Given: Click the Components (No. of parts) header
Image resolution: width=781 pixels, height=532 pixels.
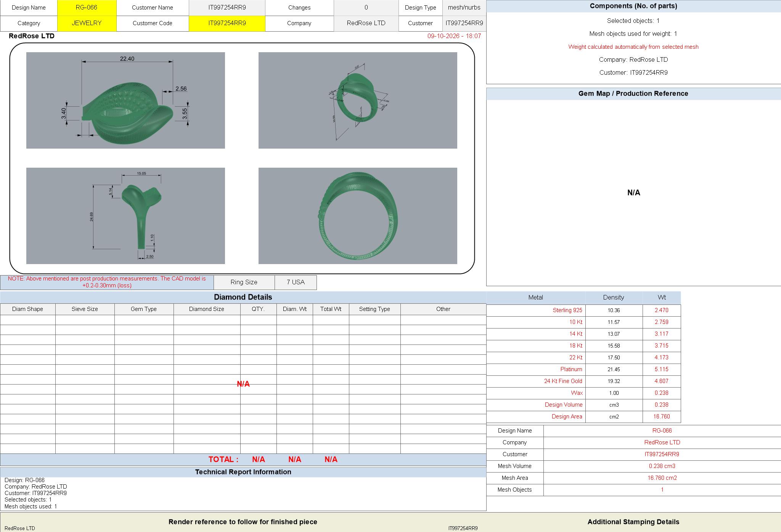Looking at the screenshot, I should 633,6.
